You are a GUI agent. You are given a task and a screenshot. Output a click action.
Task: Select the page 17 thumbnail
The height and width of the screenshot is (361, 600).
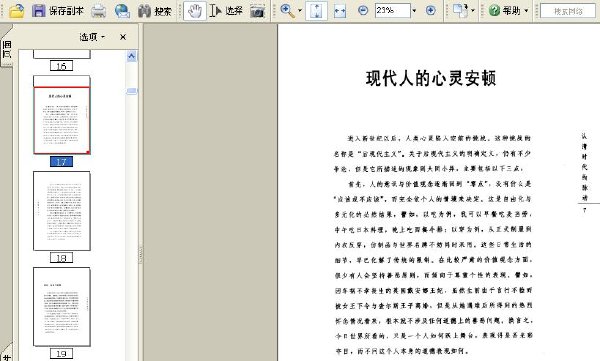click(x=62, y=115)
